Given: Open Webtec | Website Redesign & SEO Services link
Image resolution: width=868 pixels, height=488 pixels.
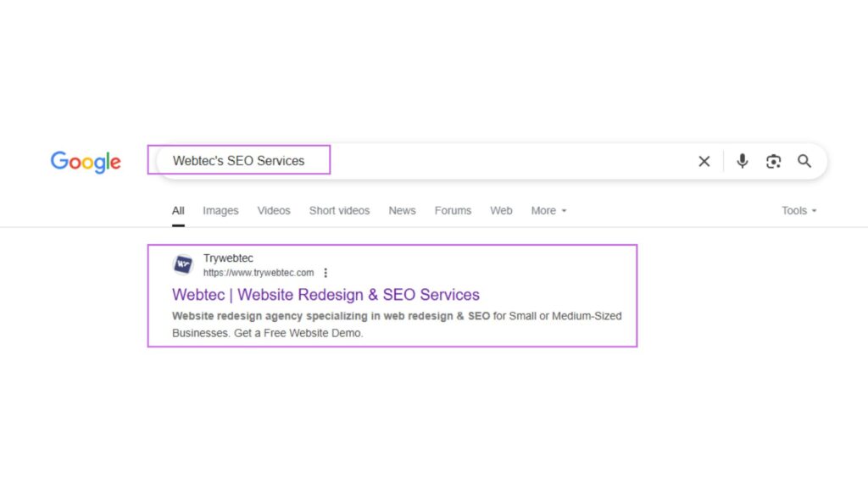Looking at the screenshot, I should point(325,295).
